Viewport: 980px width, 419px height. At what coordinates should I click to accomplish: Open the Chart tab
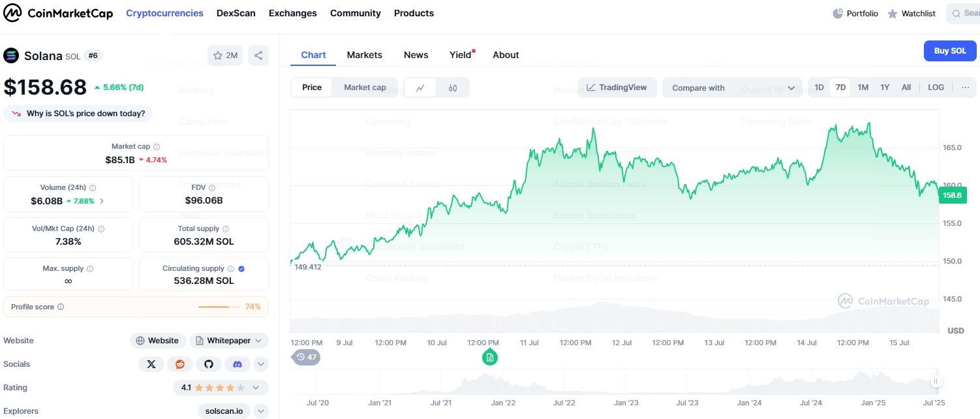pos(313,55)
